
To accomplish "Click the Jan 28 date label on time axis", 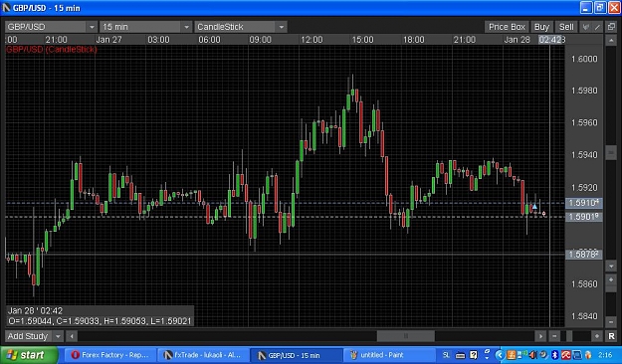I will point(517,40).
